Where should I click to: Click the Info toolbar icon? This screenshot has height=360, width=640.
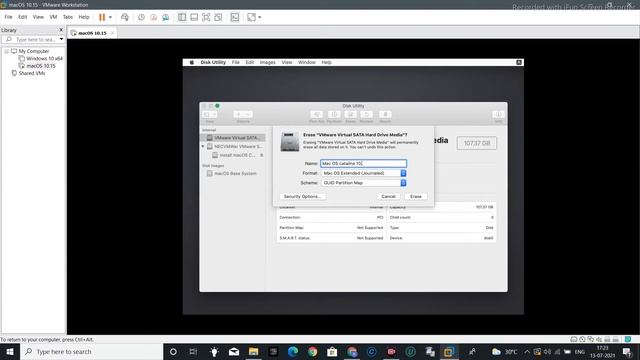[498, 115]
